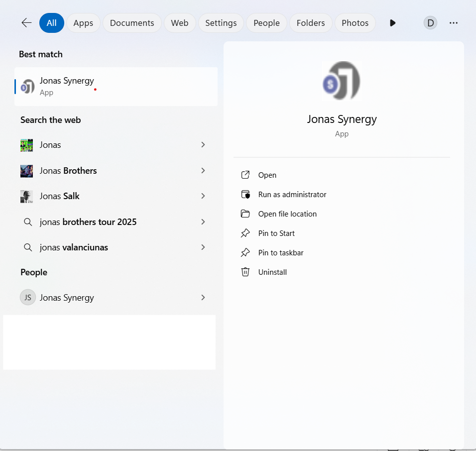The width and height of the screenshot is (476, 451).
Task: Expand the Jonas Salk result arrow
Action: click(x=203, y=196)
